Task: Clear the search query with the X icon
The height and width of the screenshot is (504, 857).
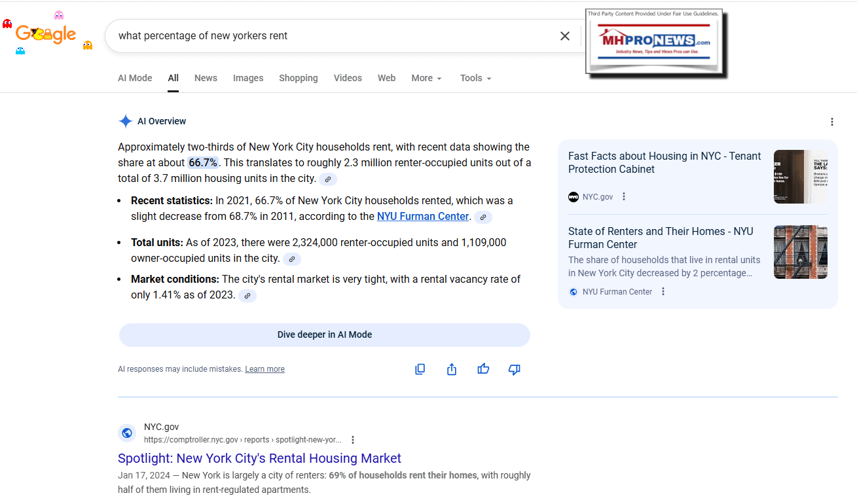Action: (564, 36)
